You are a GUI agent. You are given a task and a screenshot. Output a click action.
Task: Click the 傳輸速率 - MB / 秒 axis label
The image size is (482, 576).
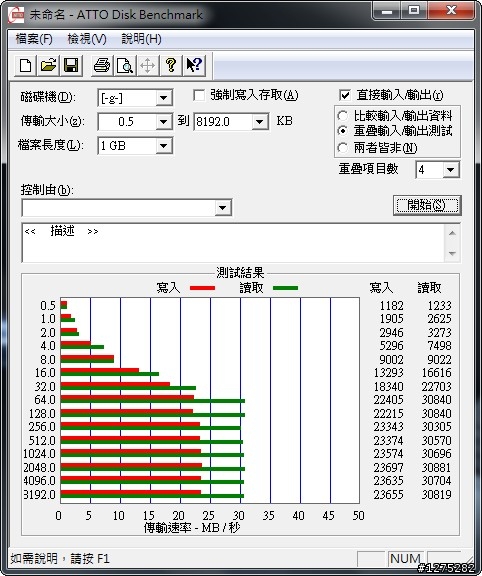click(191, 528)
